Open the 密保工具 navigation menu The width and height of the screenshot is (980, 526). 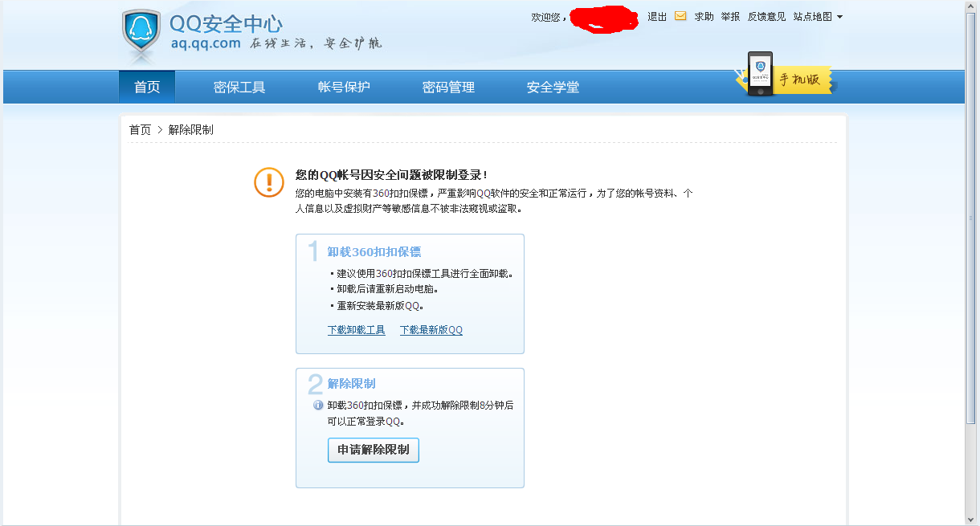pos(239,87)
